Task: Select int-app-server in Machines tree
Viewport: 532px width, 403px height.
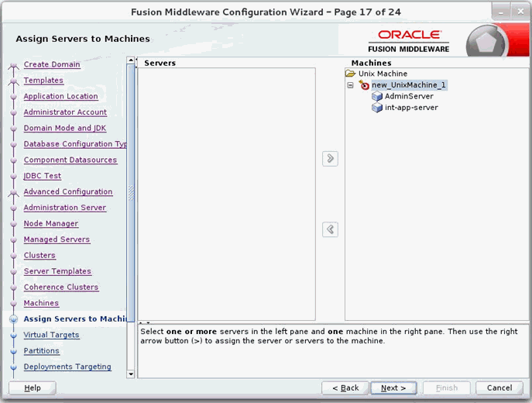Action: [411, 108]
